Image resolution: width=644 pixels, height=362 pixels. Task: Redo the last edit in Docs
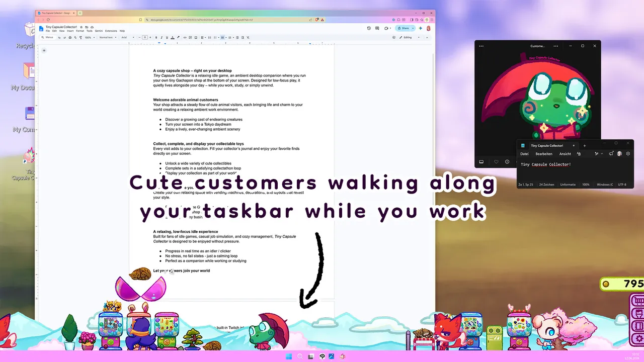click(x=64, y=37)
